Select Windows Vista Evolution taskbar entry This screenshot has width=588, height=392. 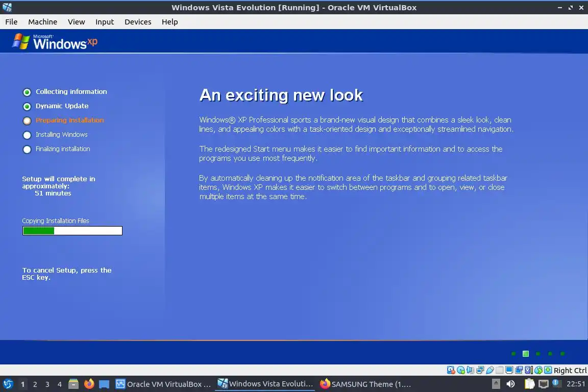coord(265,384)
